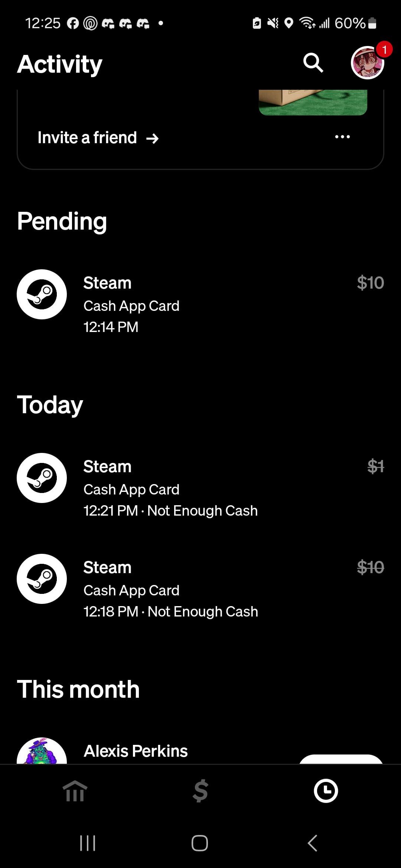This screenshot has width=401, height=868.
Task: Switch to the dollar sign payment tab
Action: pyautogui.click(x=200, y=790)
